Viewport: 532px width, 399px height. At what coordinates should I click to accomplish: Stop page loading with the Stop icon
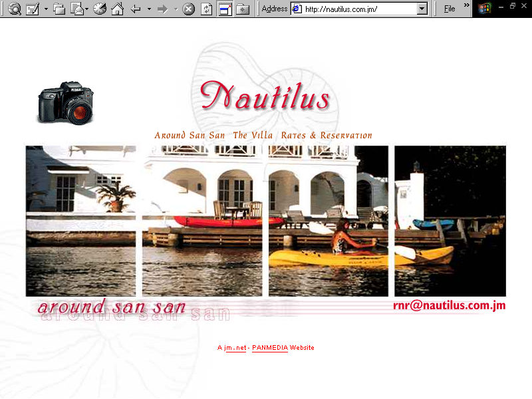tap(188, 9)
